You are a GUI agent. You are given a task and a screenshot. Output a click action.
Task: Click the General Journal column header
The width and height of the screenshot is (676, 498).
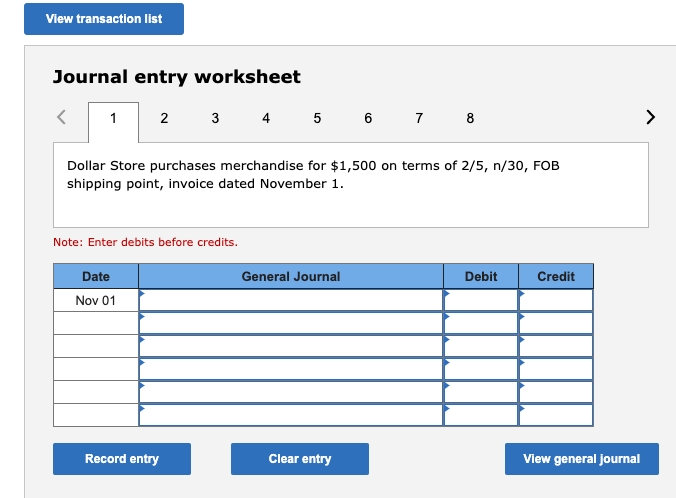(x=291, y=276)
